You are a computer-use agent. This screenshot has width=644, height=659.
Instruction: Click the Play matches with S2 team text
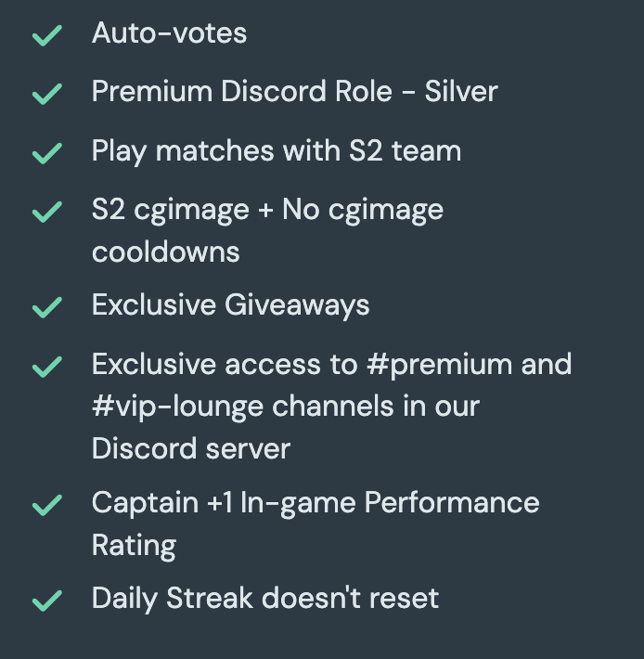276,151
